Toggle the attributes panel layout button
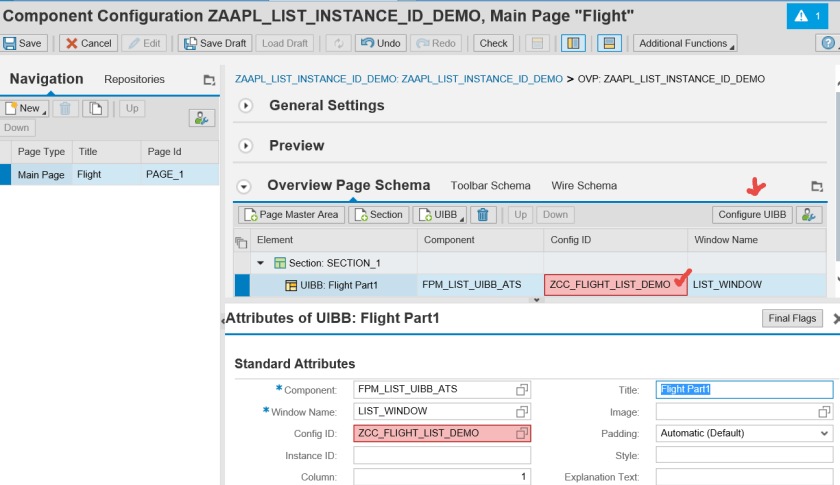The height and width of the screenshot is (485, 840). click(607, 43)
